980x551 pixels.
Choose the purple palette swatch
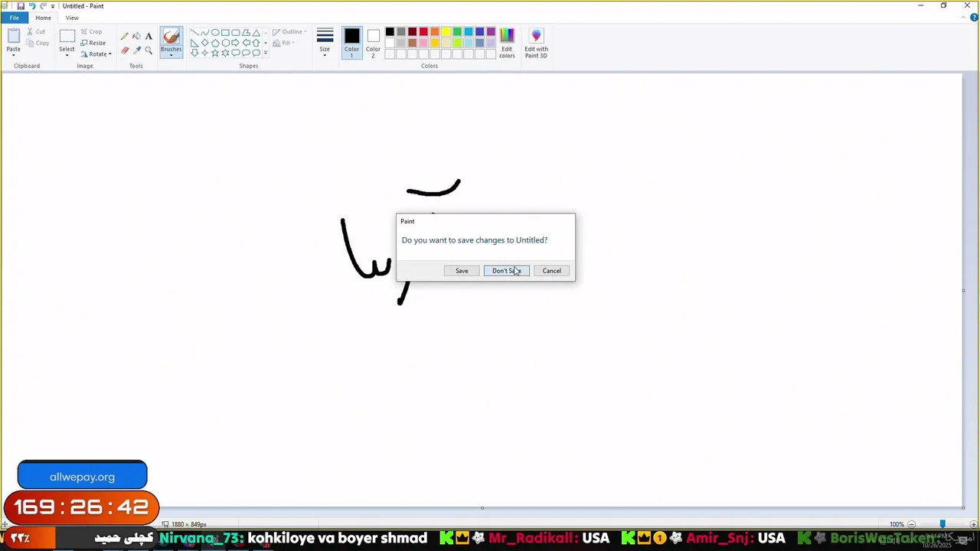(x=491, y=31)
